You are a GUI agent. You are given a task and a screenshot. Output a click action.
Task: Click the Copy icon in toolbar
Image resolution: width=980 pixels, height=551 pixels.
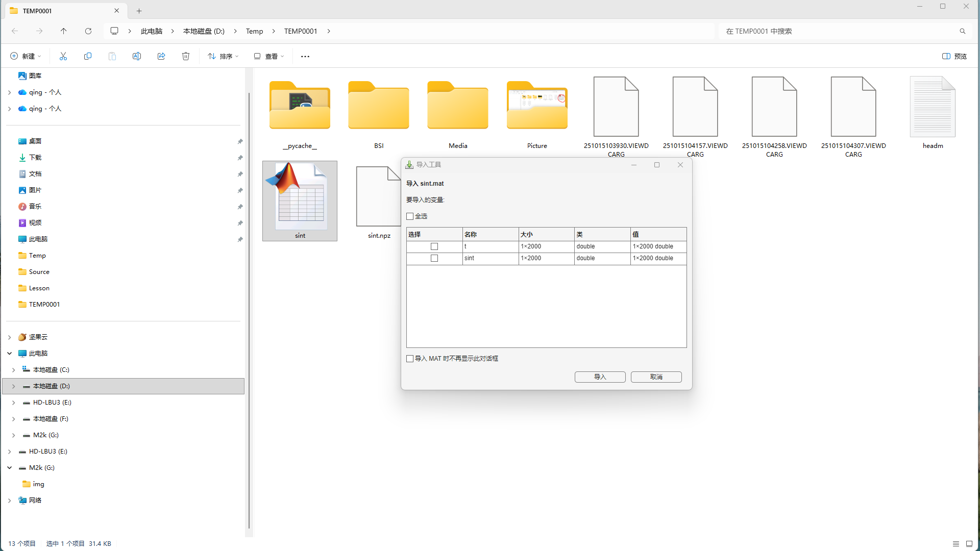(x=88, y=56)
